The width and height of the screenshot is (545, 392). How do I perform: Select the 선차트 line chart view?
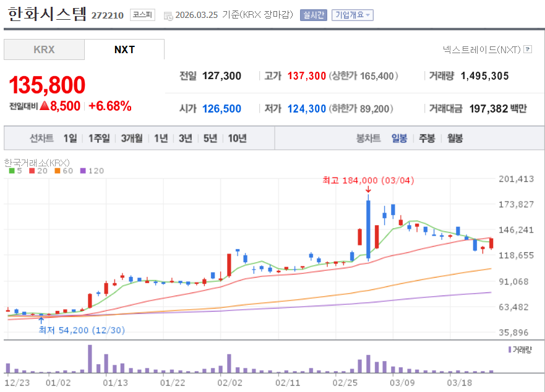42,138
